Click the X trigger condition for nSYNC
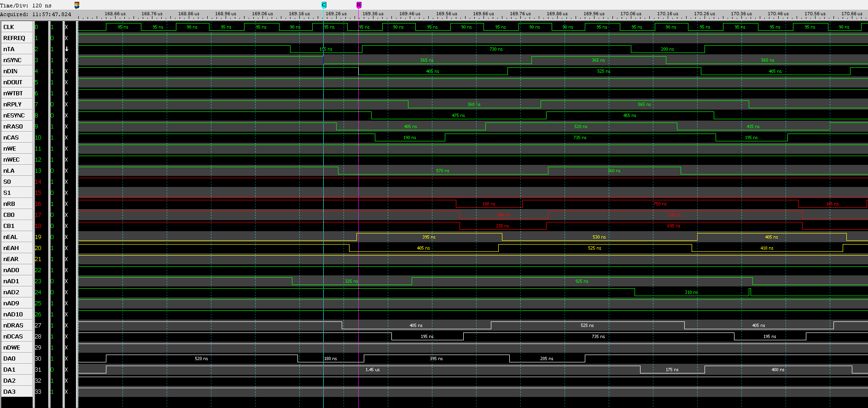Screen dimensions: 868x408 click(x=67, y=60)
